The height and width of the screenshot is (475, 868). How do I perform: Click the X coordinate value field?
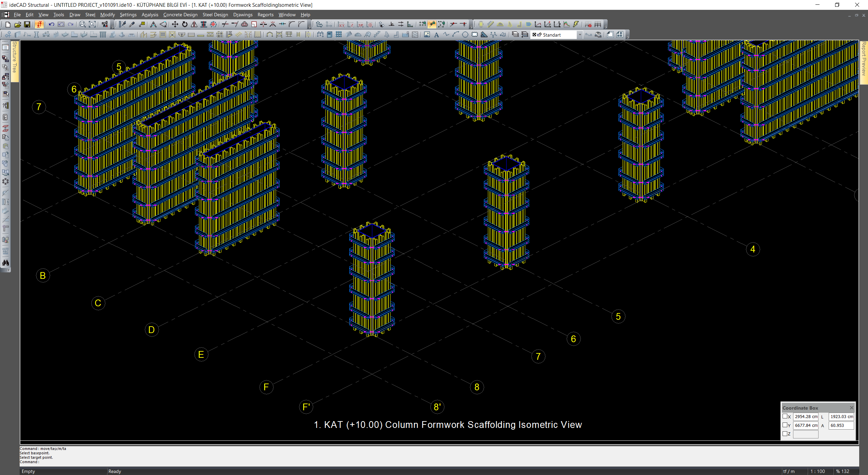pyautogui.click(x=806, y=417)
